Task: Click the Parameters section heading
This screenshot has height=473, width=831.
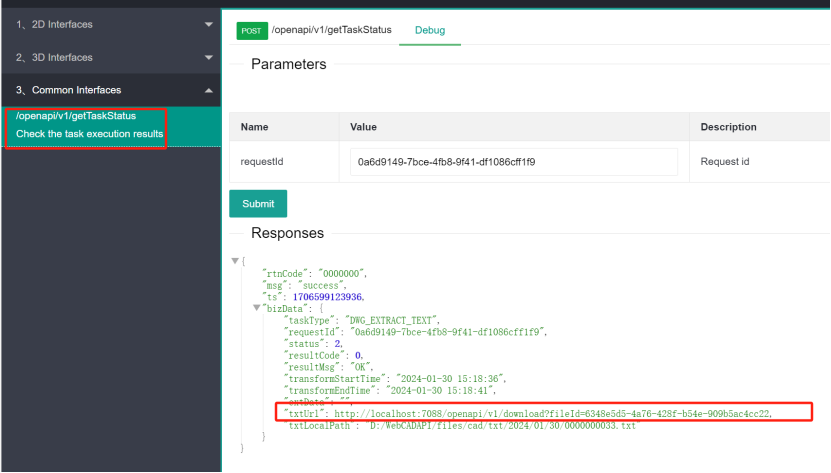Action: [x=289, y=64]
